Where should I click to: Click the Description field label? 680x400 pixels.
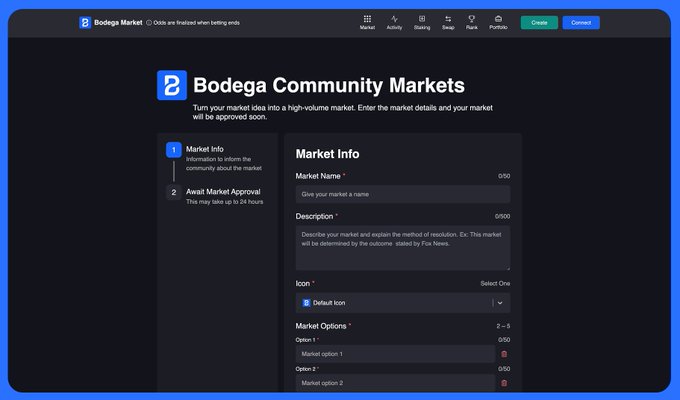click(314, 216)
